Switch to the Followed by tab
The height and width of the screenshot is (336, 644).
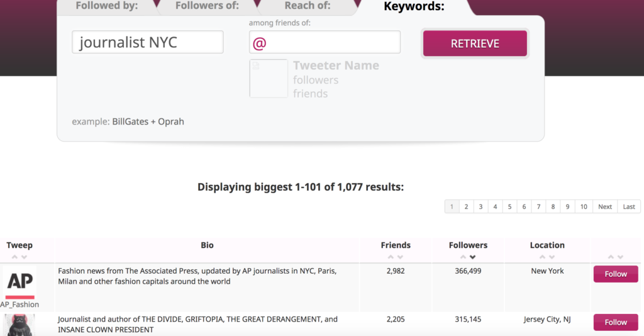click(x=106, y=6)
